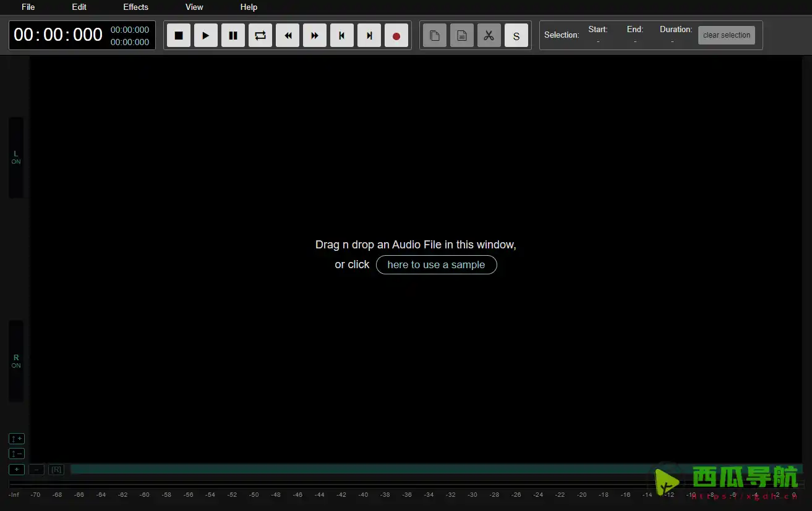Click the rewind double-arrow icon
The image size is (812, 511).
point(288,36)
